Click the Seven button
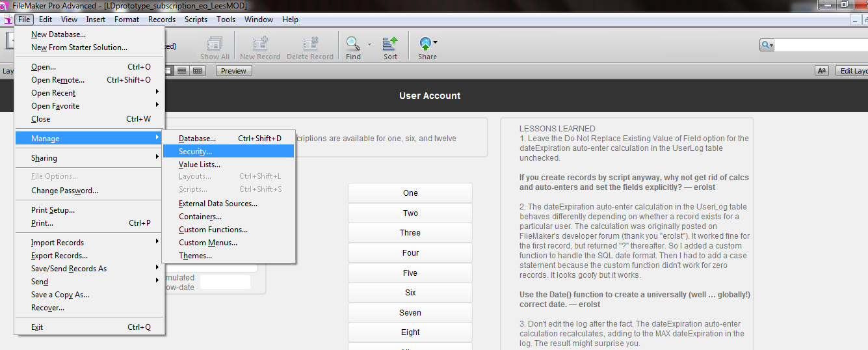Image resolution: width=868 pixels, height=350 pixels. tap(410, 313)
